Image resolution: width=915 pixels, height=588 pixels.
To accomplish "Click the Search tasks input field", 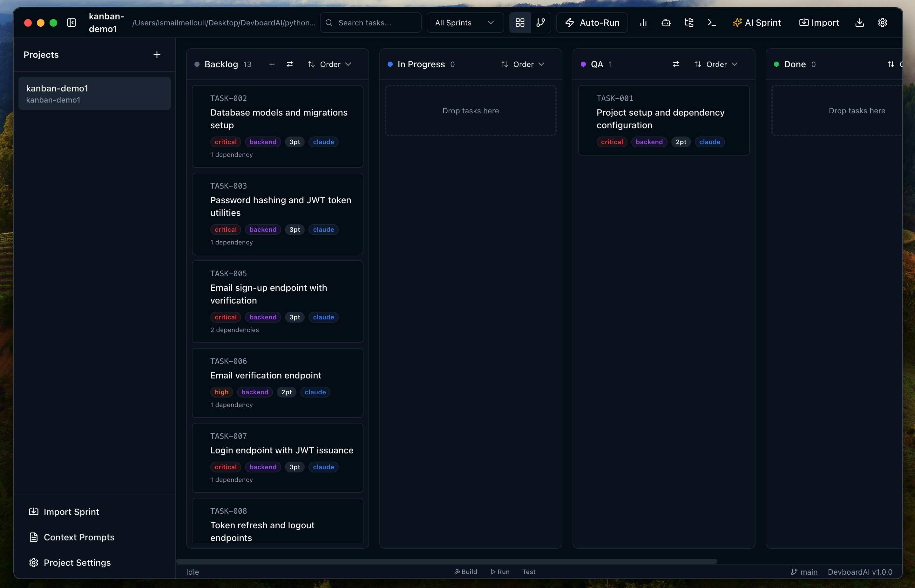I will point(370,23).
